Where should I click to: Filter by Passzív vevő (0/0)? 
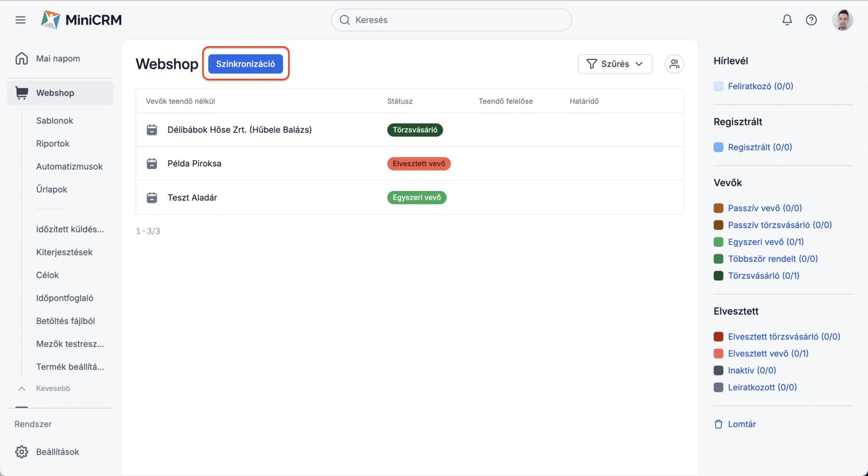765,208
